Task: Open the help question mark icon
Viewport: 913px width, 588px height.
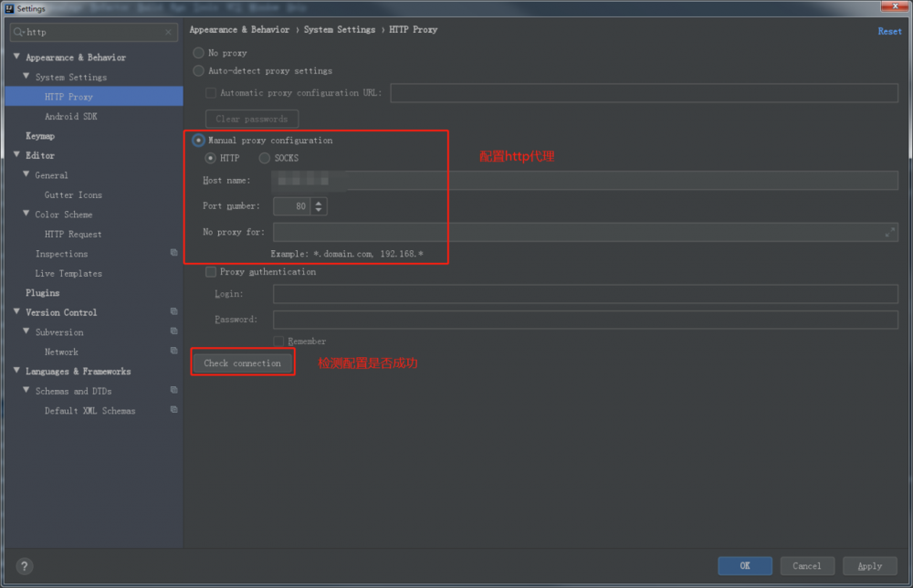Action: coord(25,566)
